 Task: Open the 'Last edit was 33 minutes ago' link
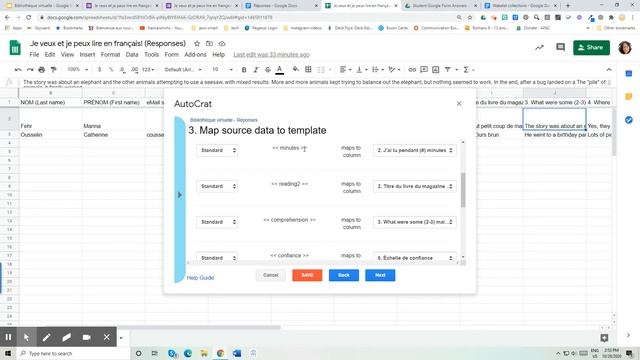271,55
